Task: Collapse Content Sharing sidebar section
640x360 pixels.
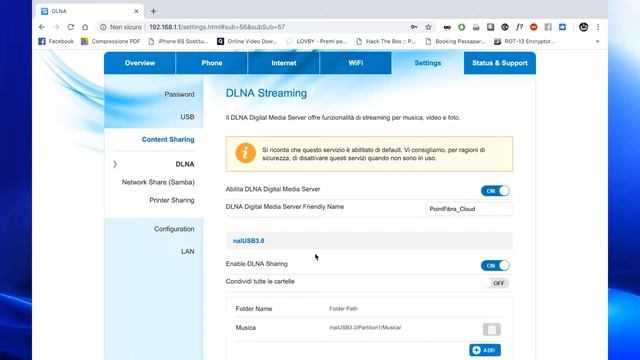Action: [x=168, y=140]
